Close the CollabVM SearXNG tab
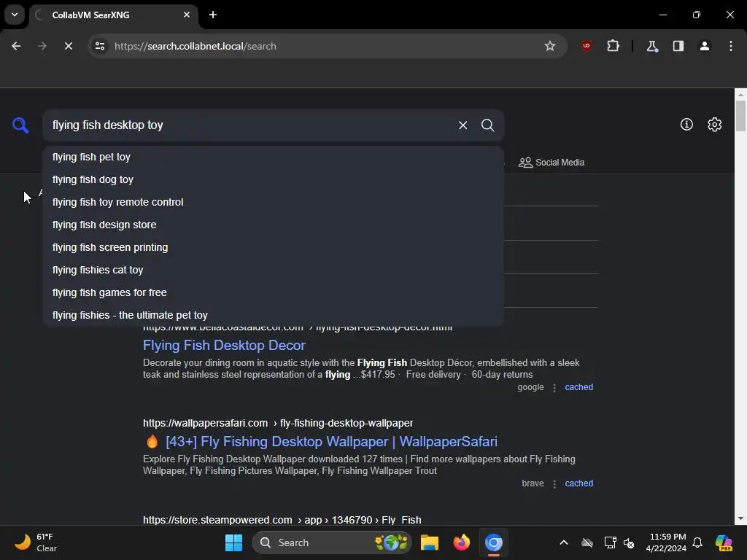 point(187,15)
